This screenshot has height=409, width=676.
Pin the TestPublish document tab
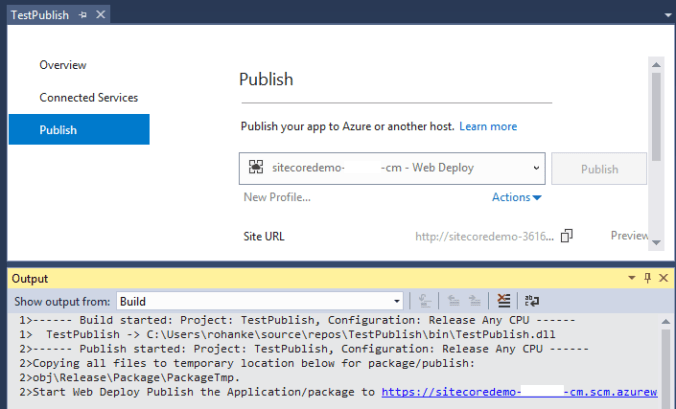[83, 15]
